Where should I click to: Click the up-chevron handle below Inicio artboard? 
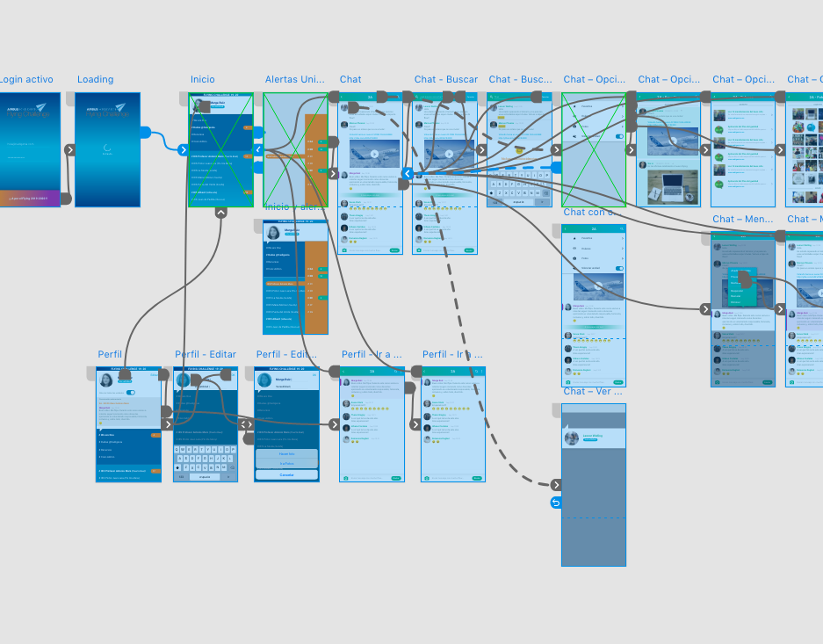coord(221,213)
